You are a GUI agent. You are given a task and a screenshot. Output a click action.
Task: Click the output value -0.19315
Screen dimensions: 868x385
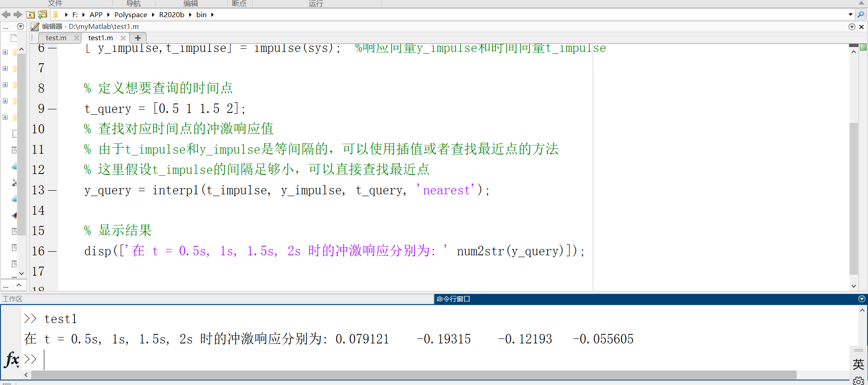pos(443,339)
